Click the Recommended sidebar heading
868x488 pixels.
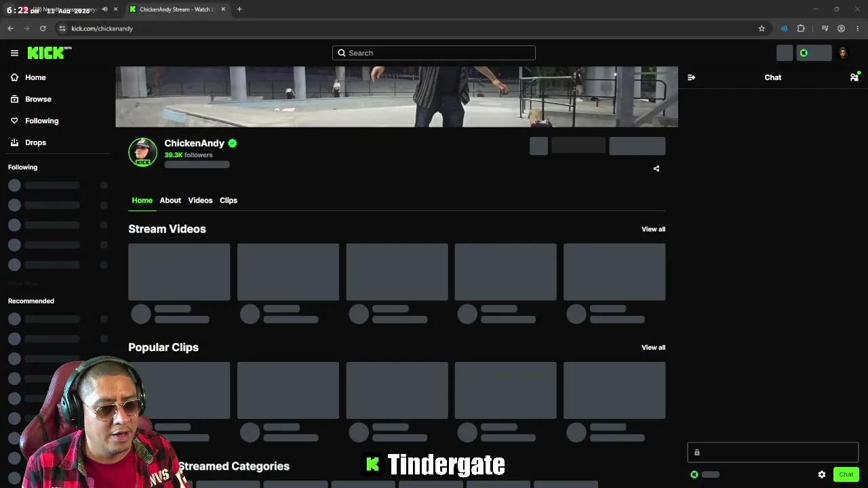[31, 301]
